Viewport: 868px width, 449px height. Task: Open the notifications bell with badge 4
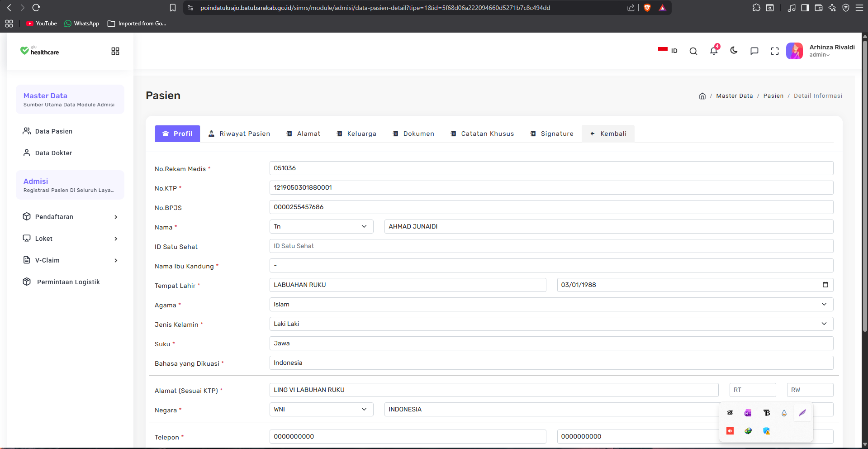point(714,50)
